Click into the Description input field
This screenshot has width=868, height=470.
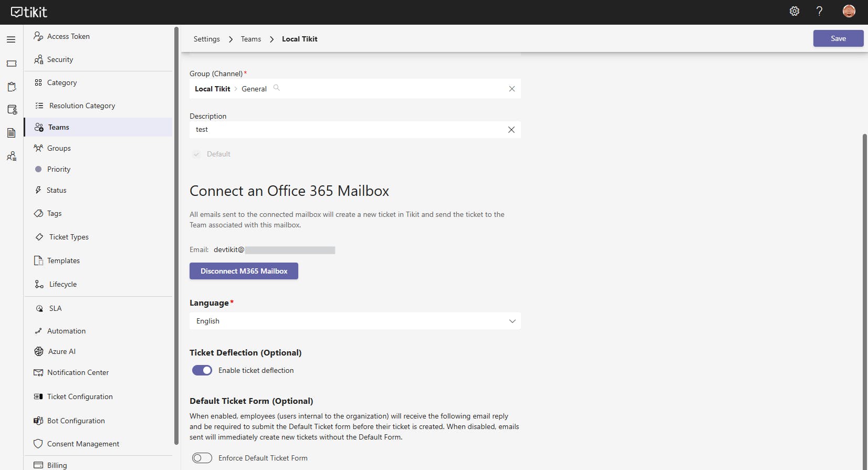click(347, 130)
